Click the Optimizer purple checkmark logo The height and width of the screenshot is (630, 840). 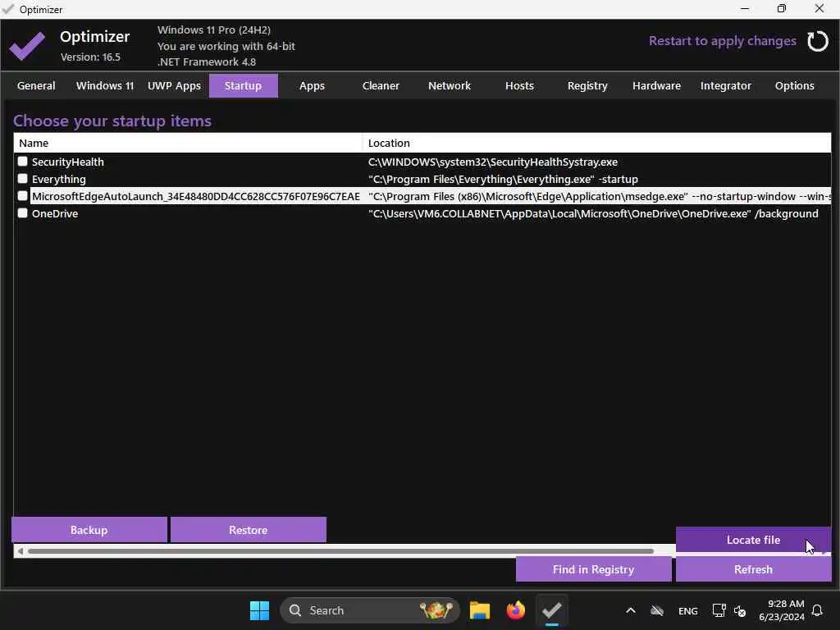(x=27, y=46)
